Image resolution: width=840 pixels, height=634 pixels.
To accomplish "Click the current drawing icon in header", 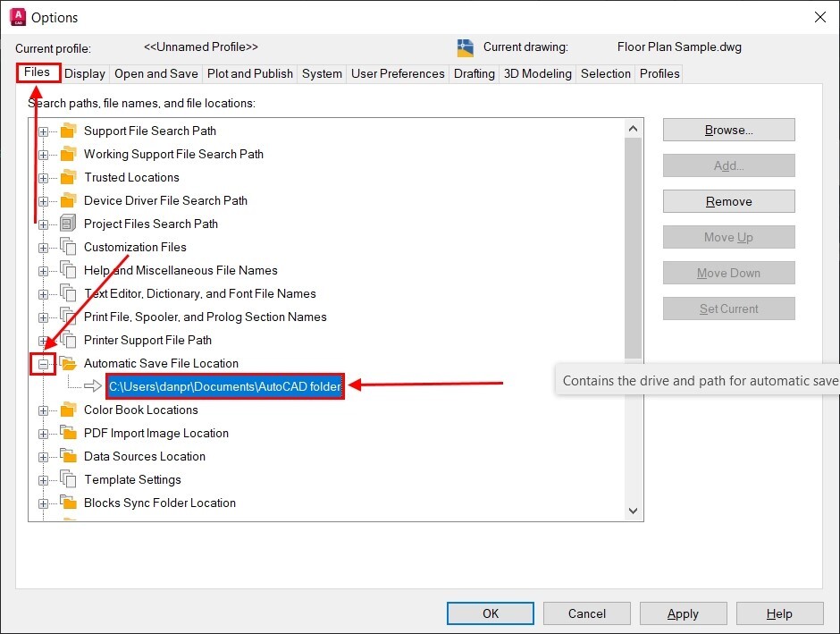I will 465,47.
